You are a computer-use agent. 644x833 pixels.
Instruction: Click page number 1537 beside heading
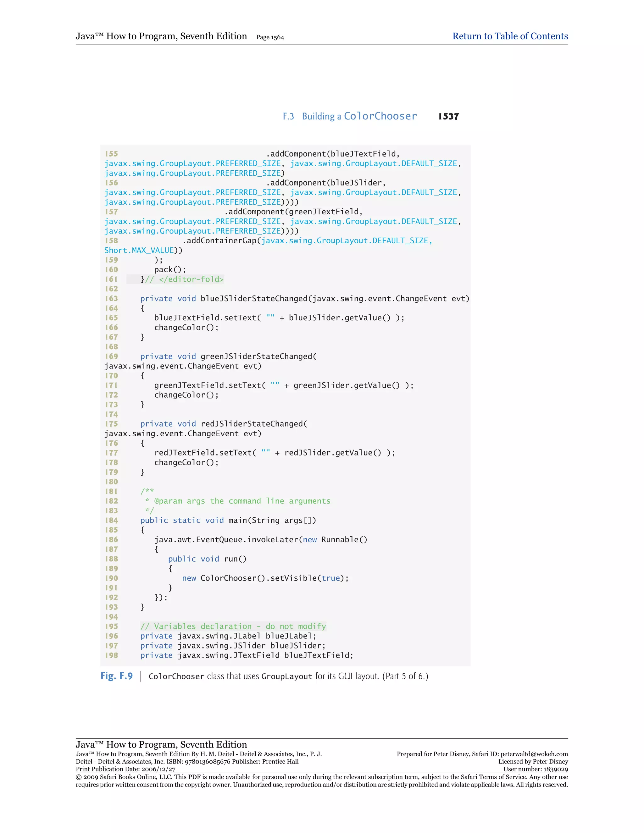[448, 116]
